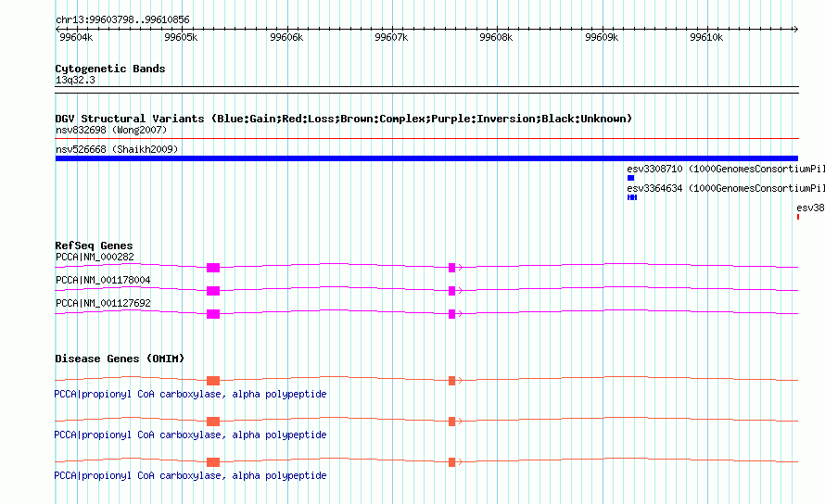
Task: Click the 99604k ruler tick label
Action: pyautogui.click(x=76, y=37)
